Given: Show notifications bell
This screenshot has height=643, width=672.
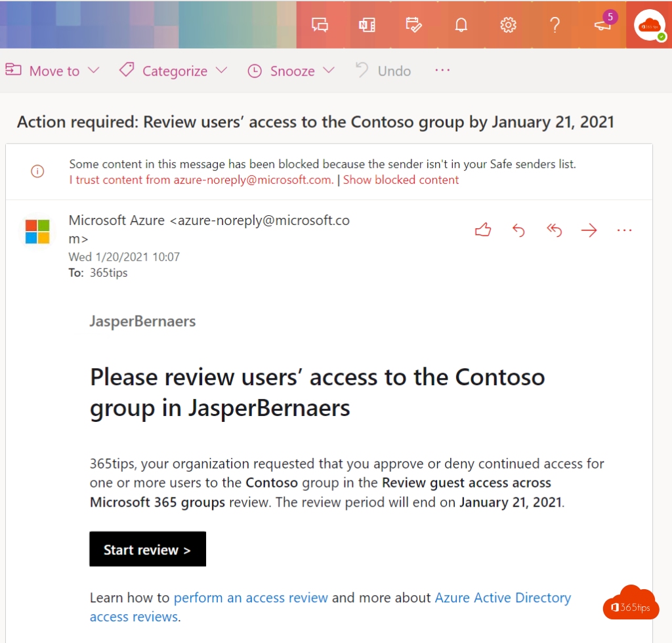Looking at the screenshot, I should pyautogui.click(x=461, y=25).
